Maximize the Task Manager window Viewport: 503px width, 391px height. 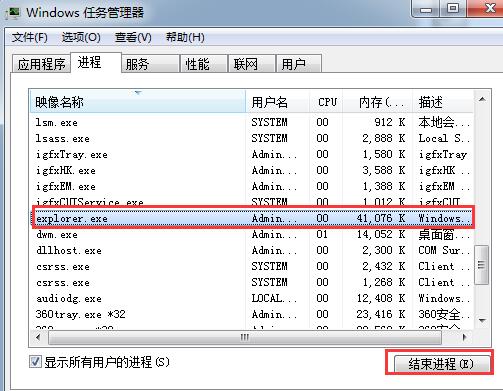point(453,8)
